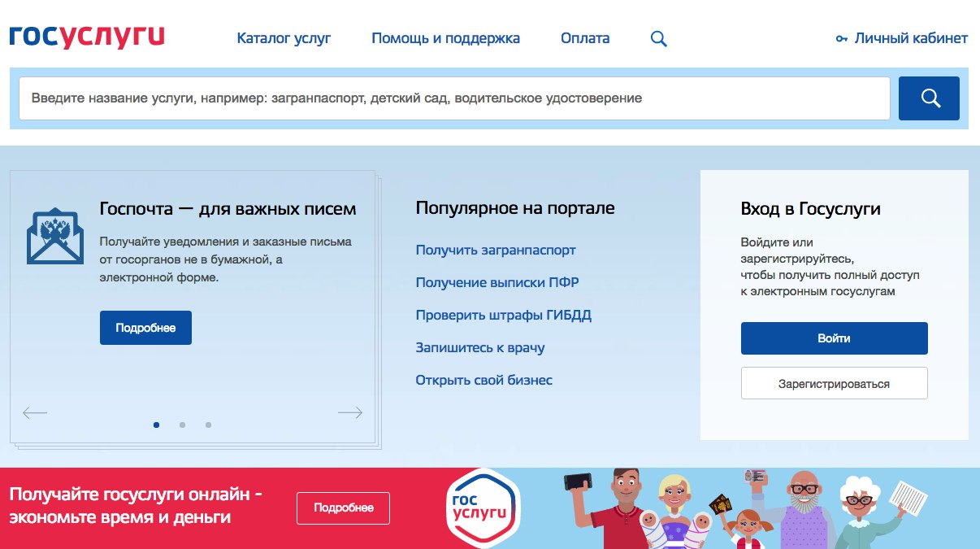Image resolution: width=980 pixels, height=549 pixels.
Task: Open Личный кабинет
Action: click(911, 38)
